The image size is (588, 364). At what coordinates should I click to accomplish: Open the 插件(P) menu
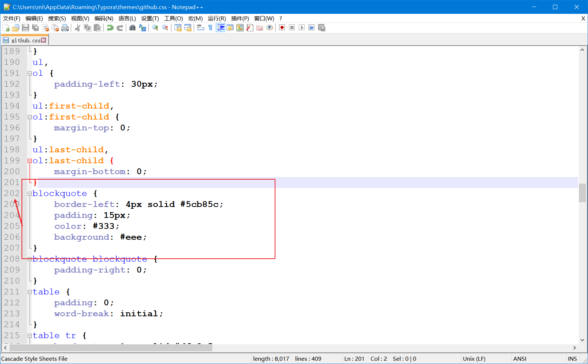[x=240, y=18]
